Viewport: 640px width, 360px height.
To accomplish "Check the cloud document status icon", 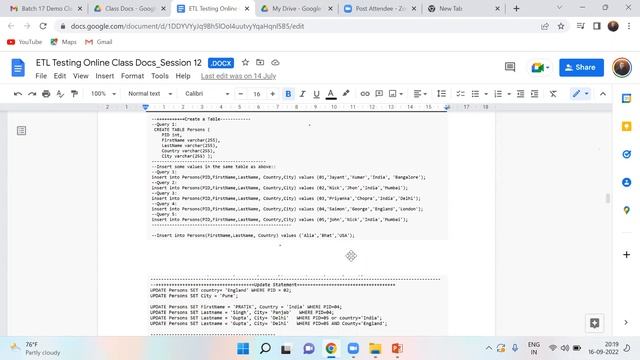I will [276, 62].
